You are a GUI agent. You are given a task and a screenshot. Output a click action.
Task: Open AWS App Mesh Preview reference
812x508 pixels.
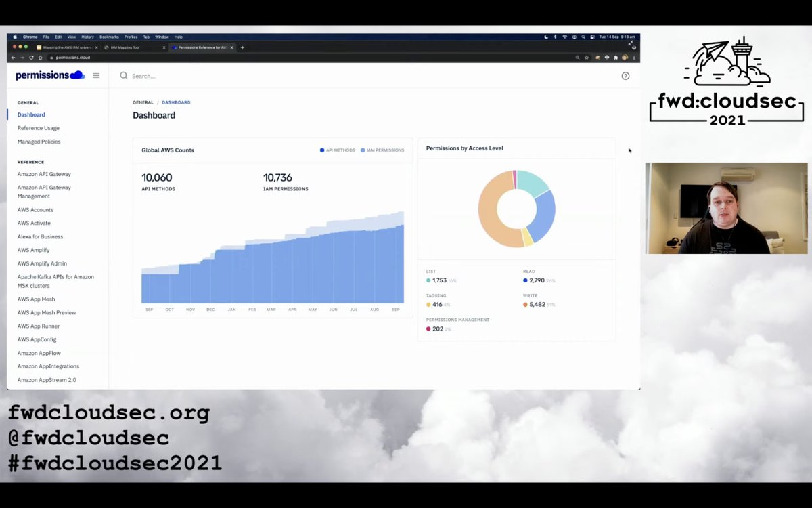(x=47, y=313)
